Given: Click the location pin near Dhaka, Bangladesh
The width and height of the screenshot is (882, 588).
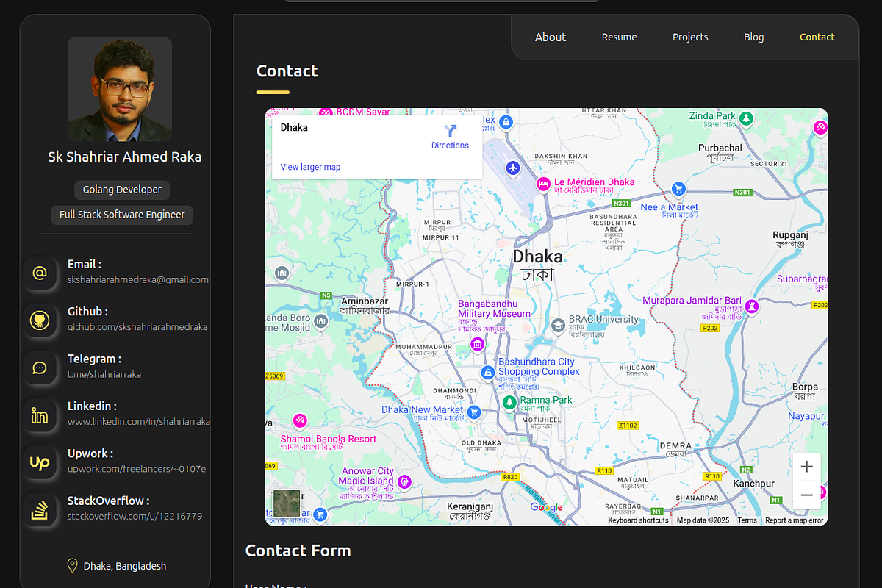Looking at the screenshot, I should [72, 565].
